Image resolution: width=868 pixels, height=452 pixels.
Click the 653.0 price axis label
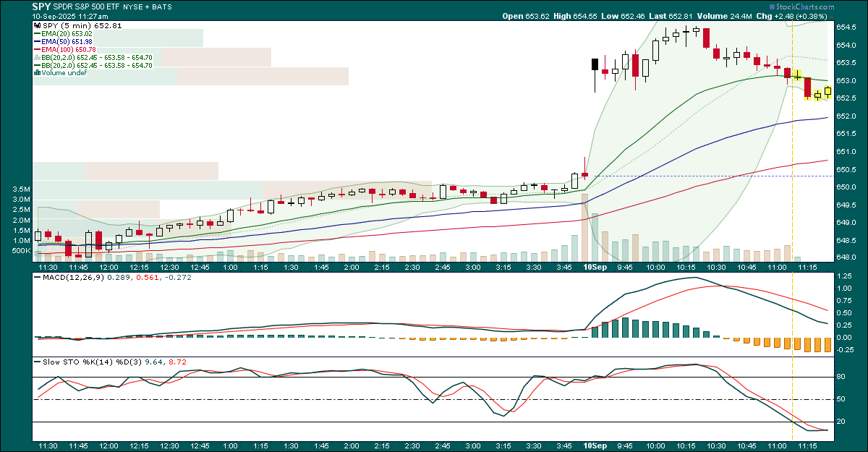(846, 81)
